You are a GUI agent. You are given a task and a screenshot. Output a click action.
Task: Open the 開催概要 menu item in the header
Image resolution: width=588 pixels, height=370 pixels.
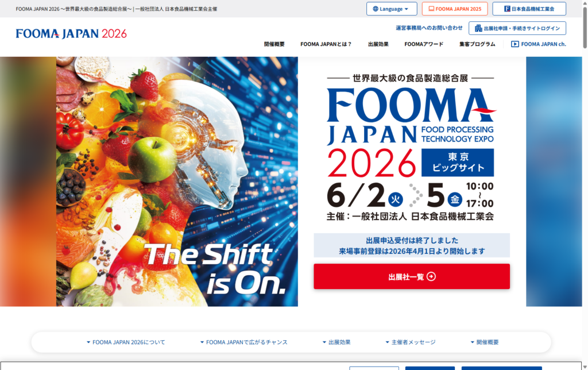tap(274, 44)
